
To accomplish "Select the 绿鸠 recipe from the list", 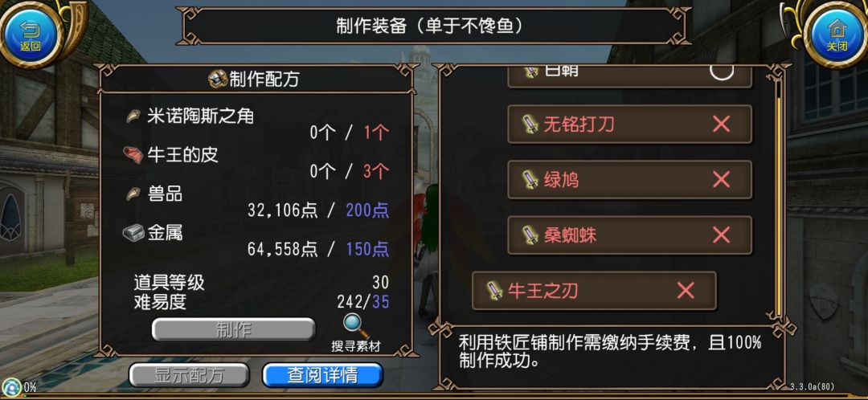I will (629, 180).
